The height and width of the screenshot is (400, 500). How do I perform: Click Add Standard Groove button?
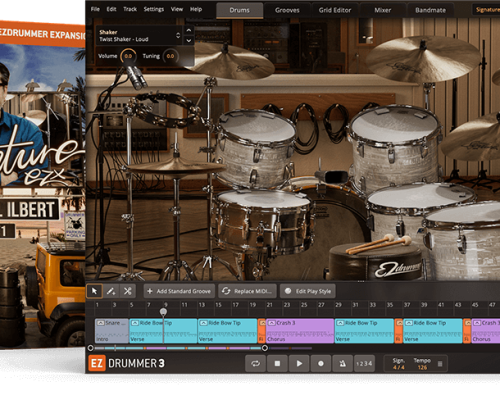[180, 291]
